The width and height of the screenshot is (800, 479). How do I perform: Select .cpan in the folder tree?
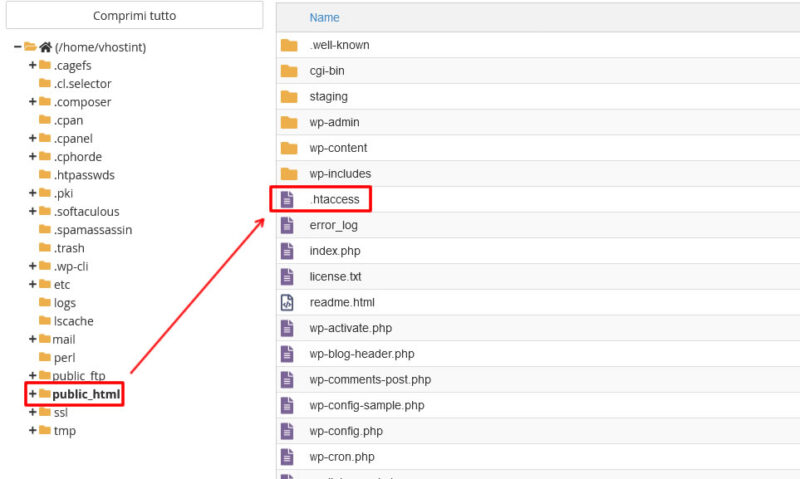(x=68, y=120)
